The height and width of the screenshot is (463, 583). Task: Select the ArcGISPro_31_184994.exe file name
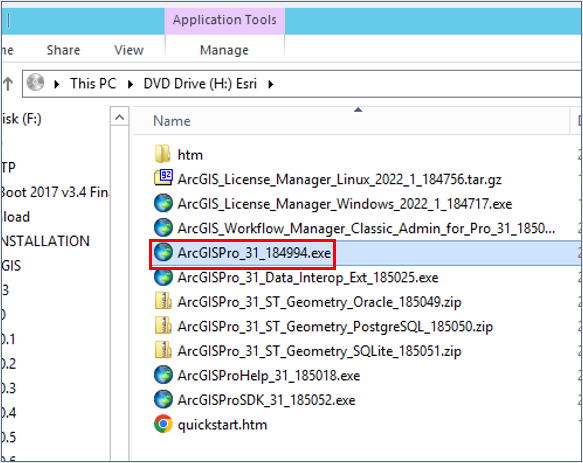[x=254, y=253]
